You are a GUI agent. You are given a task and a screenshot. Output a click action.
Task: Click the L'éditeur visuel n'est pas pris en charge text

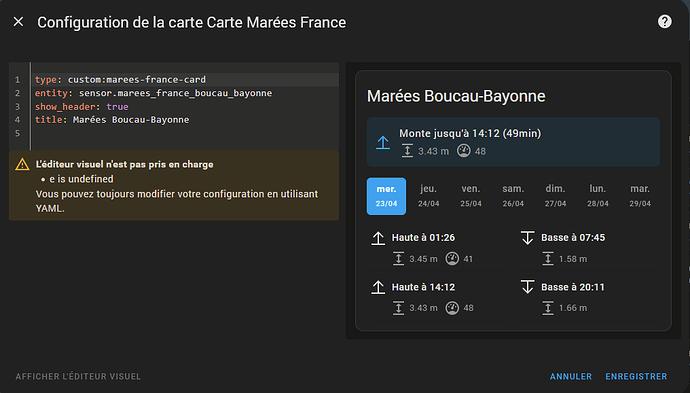[125, 165]
